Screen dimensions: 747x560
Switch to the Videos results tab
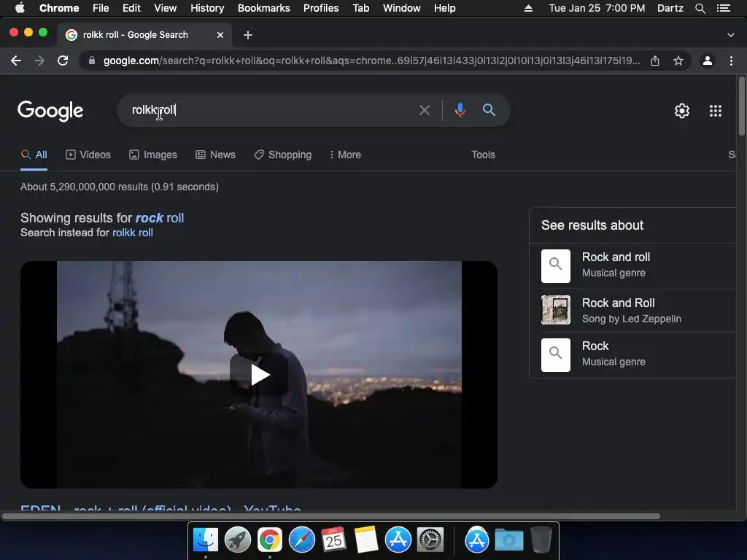pyautogui.click(x=88, y=155)
